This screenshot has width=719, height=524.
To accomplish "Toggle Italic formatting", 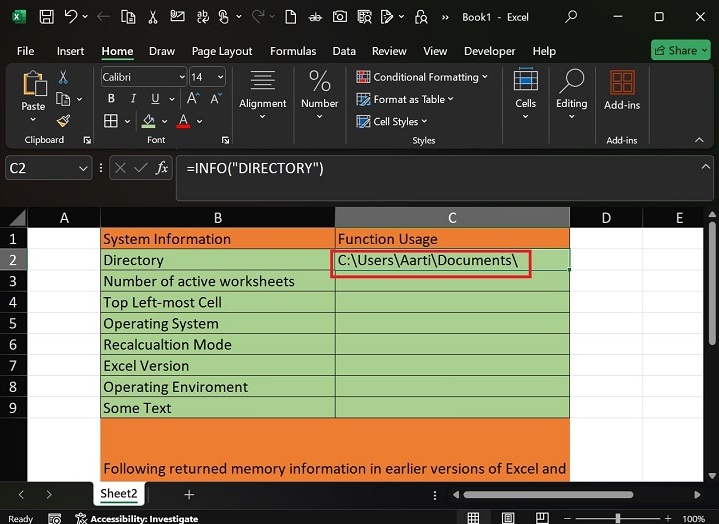I will point(132,99).
